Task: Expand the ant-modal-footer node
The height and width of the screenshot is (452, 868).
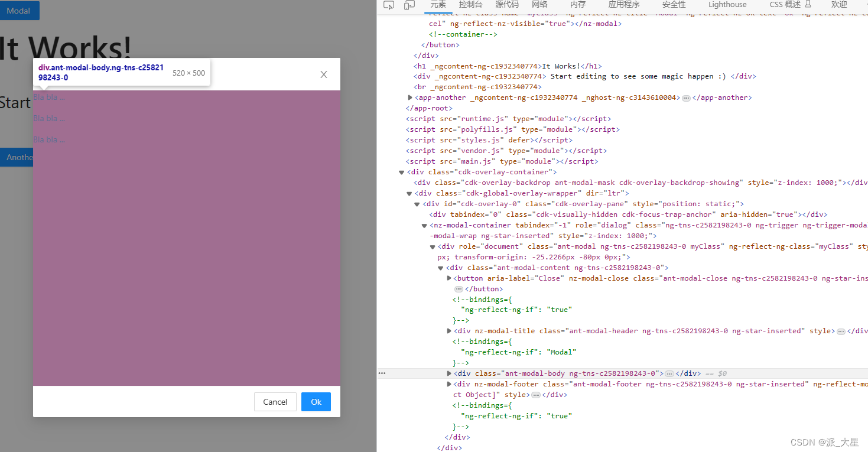Action: pyautogui.click(x=449, y=384)
